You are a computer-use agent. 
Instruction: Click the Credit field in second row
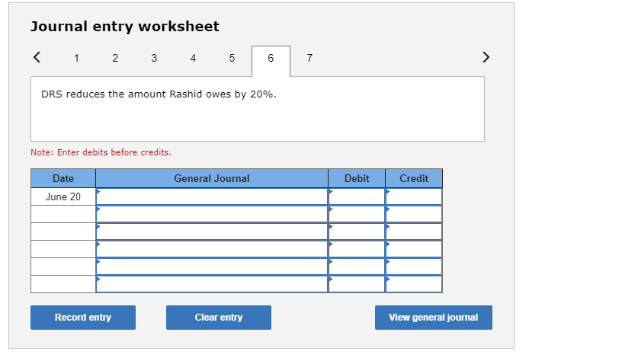414,214
